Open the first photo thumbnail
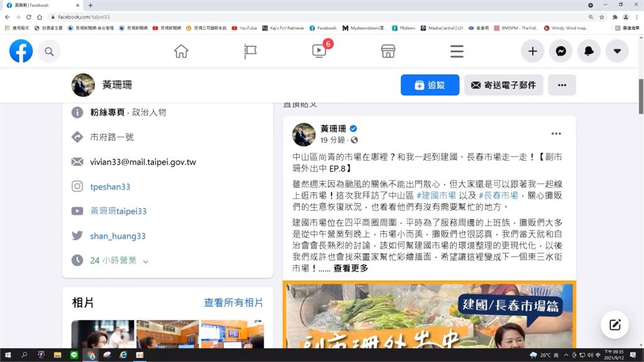The width and height of the screenshot is (644, 362). [x=103, y=334]
